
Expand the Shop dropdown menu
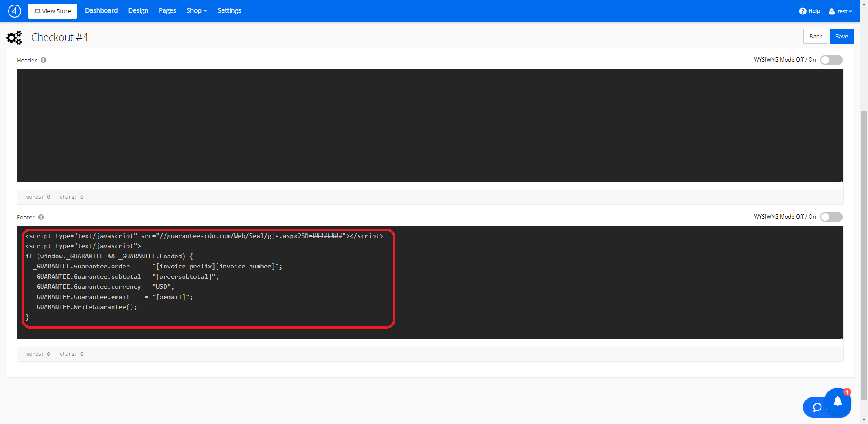(197, 10)
